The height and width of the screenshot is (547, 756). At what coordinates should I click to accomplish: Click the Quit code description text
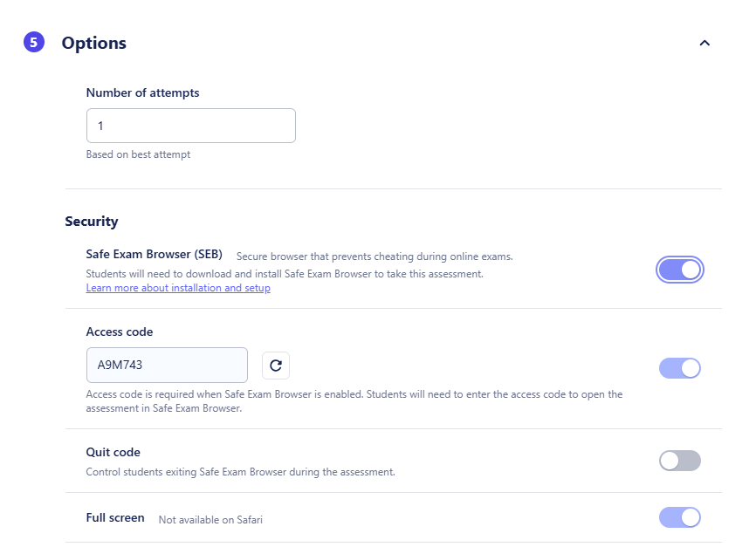240,472
